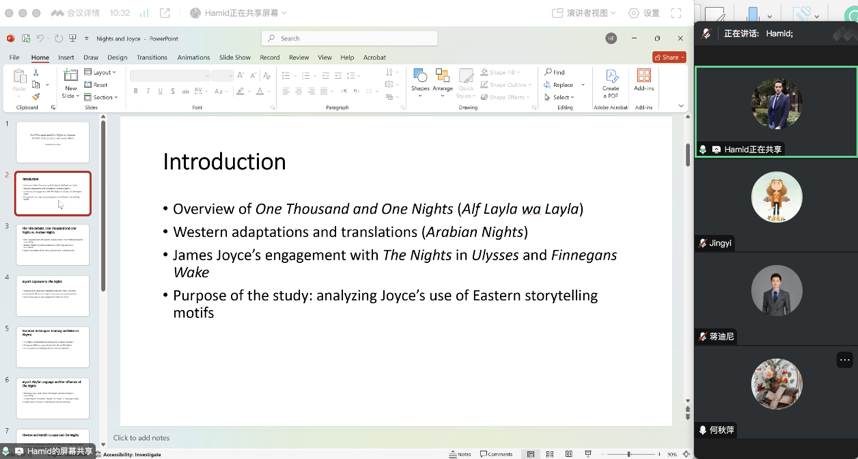Switch to Normal view in the status bar

531,454
